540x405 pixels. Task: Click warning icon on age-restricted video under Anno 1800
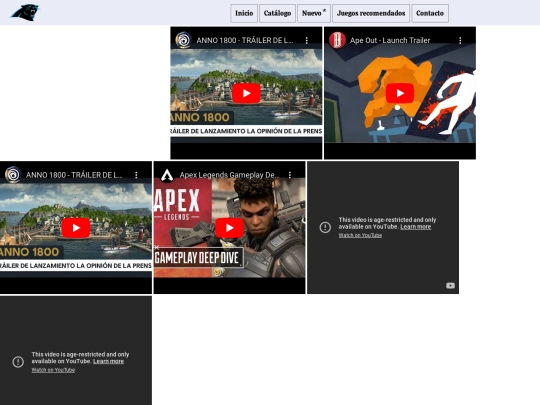[18, 362]
